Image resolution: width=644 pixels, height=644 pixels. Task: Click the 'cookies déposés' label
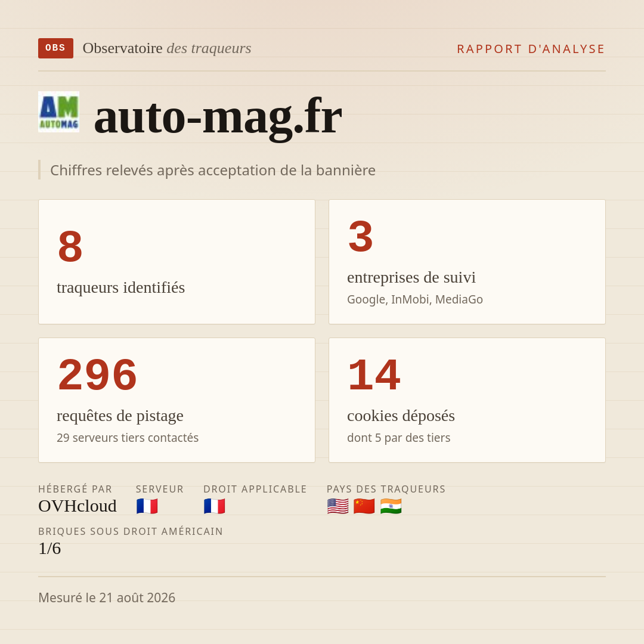tap(401, 416)
